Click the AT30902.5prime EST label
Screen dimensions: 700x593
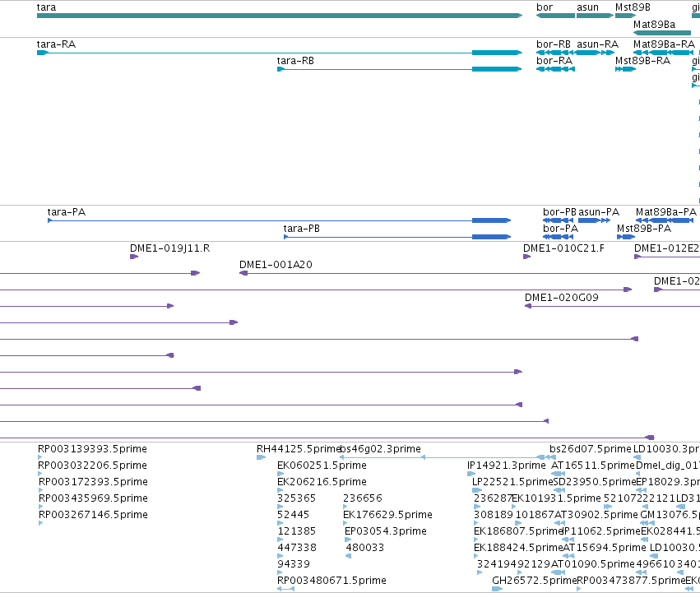(x=596, y=515)
